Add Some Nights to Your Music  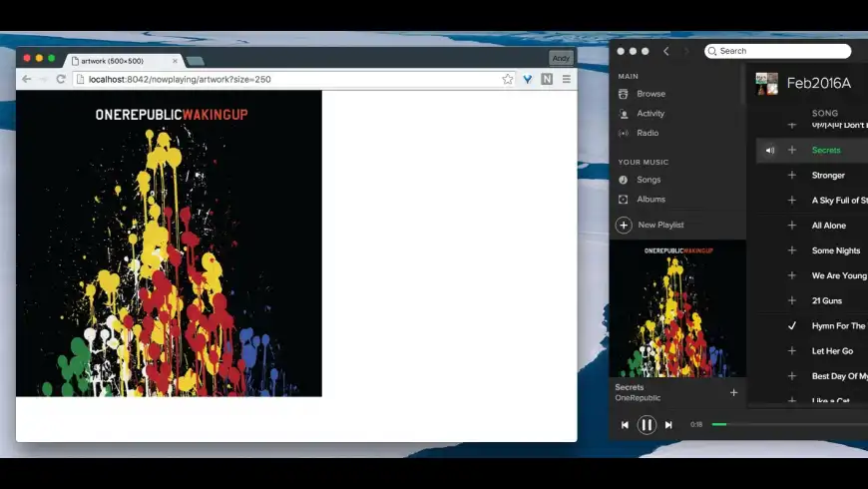[x=792, y=250]
